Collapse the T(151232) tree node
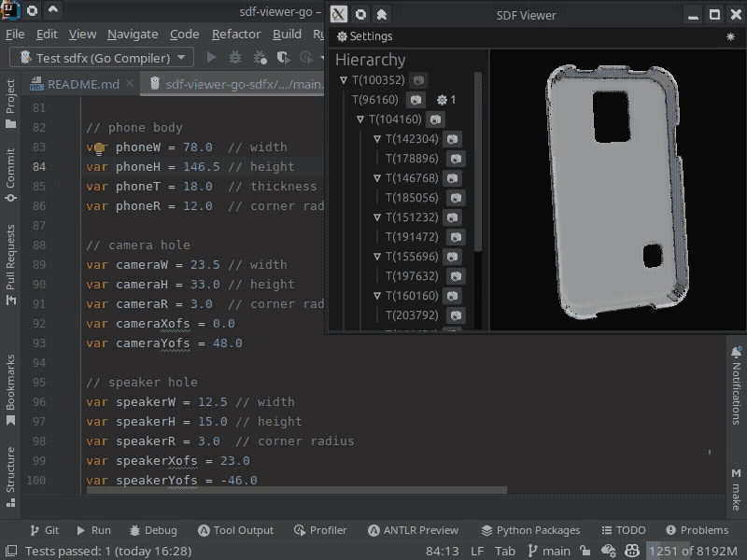 (x=377, y=217)
